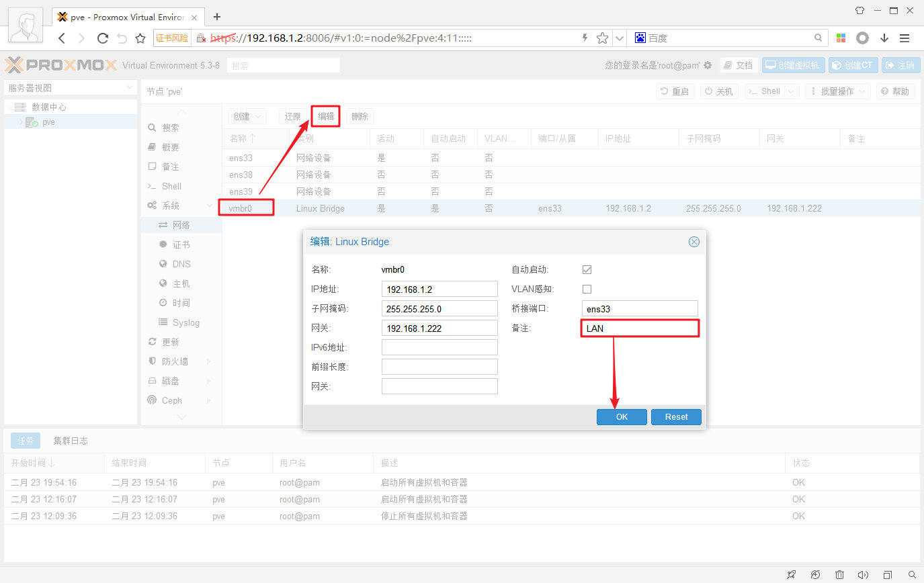Image resolution: width=924 pixels, height=583 pixels.
Task: Open 证书 certificates menu item
Action: coord(181,244)
